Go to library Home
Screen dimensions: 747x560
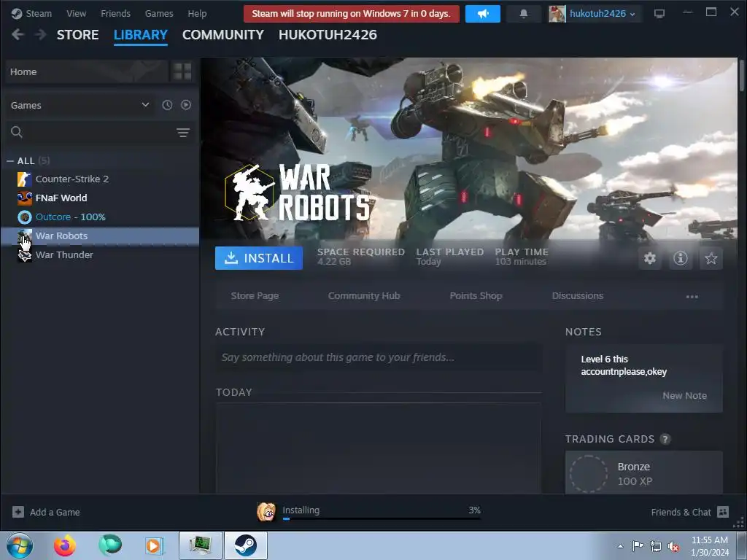(x=87, y=71)
